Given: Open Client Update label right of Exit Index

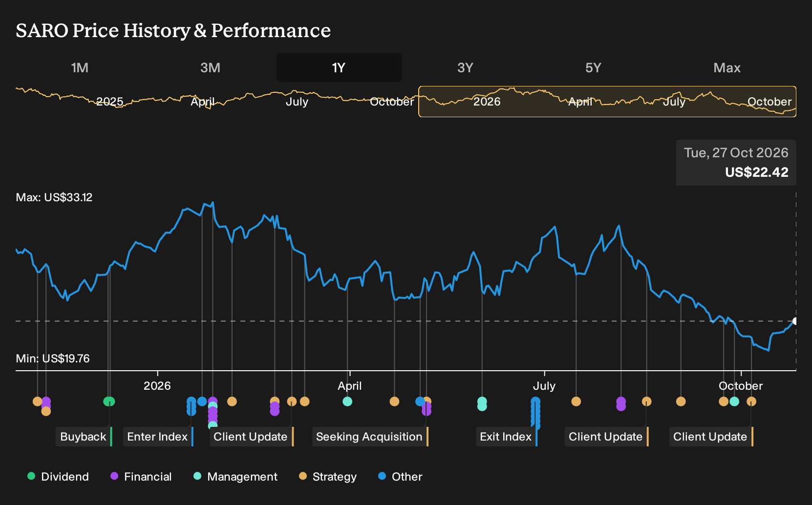Looking at the screenshot, I should 607,437.
